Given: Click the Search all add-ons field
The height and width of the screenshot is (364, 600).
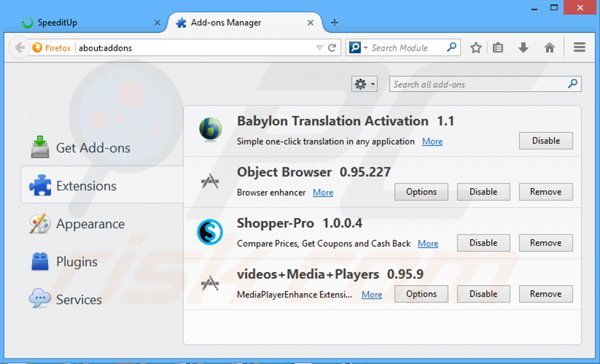Looking at the screenshot, I should point(485,84).
